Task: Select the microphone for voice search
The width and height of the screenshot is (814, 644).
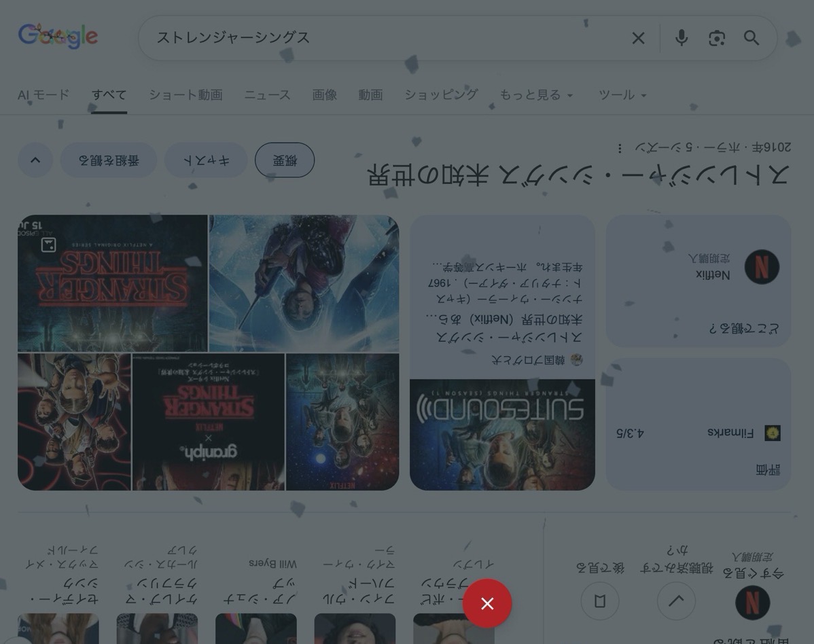Action: point(681,38)
